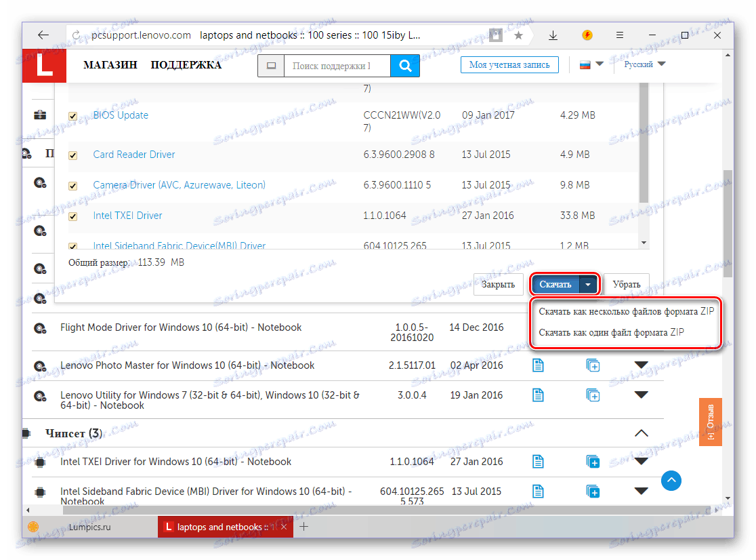This screenshot has width=756, height=560.
Task: Click the blue scroll-to-top arrow circle
Action: tap(671, 481)
